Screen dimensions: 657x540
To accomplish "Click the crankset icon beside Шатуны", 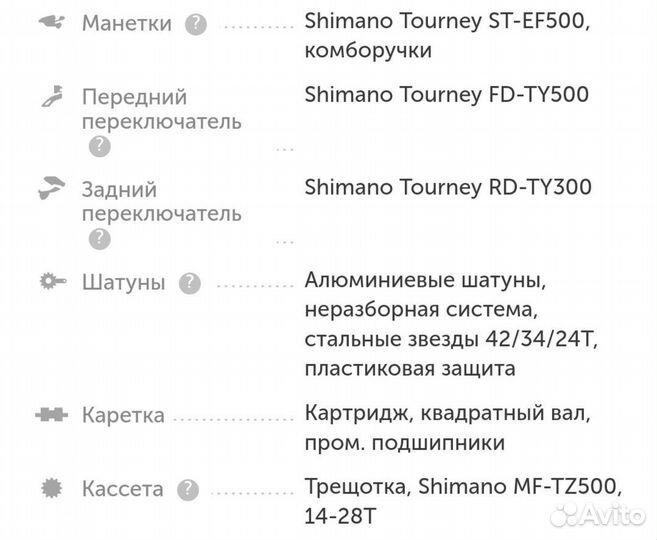I will pos(49,282).
